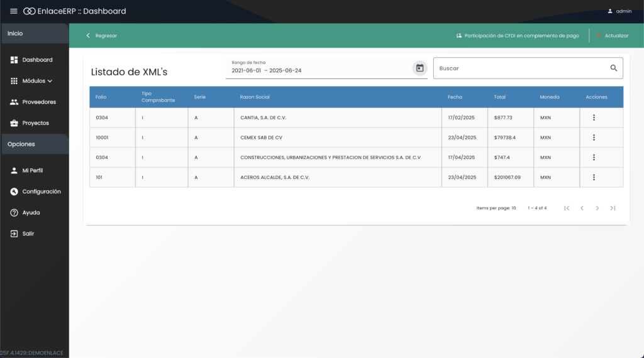The image size is (644, 358).
Task: Click the Dashboard grid icon
Action: [14, 60]
